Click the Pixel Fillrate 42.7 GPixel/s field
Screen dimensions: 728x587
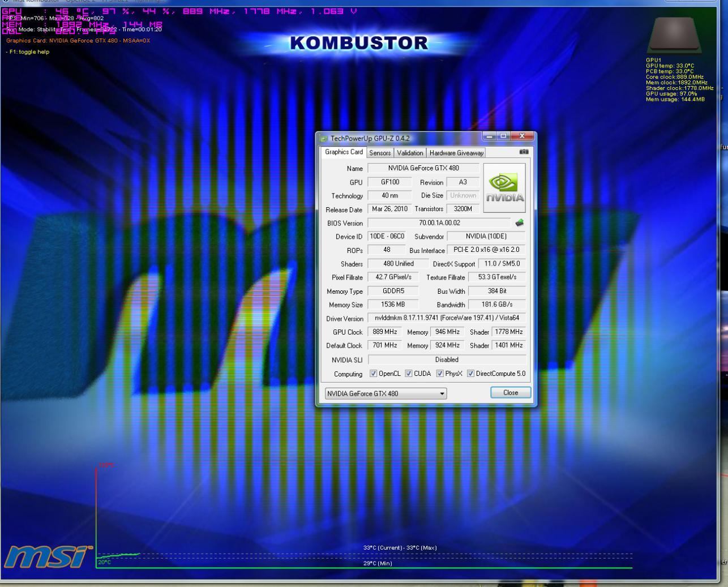coord(393,277)
